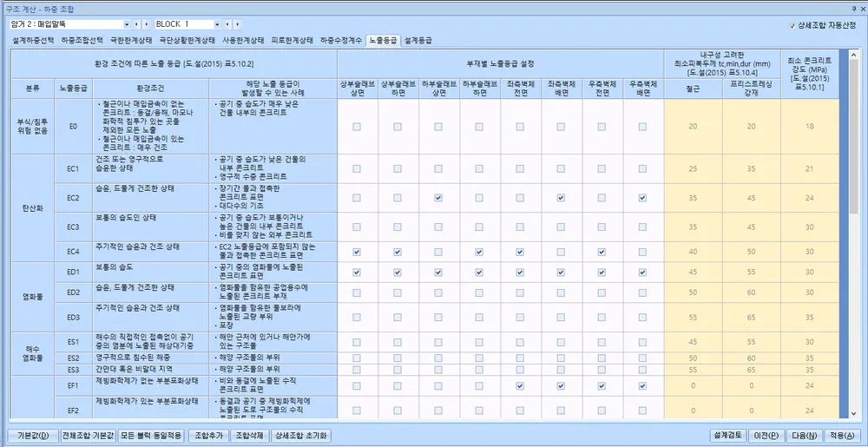Uncheck EF1 for 좌측벽체 전면
This screenshot has height=447, width=868.
pyautogui.click(x=520, y=385)
